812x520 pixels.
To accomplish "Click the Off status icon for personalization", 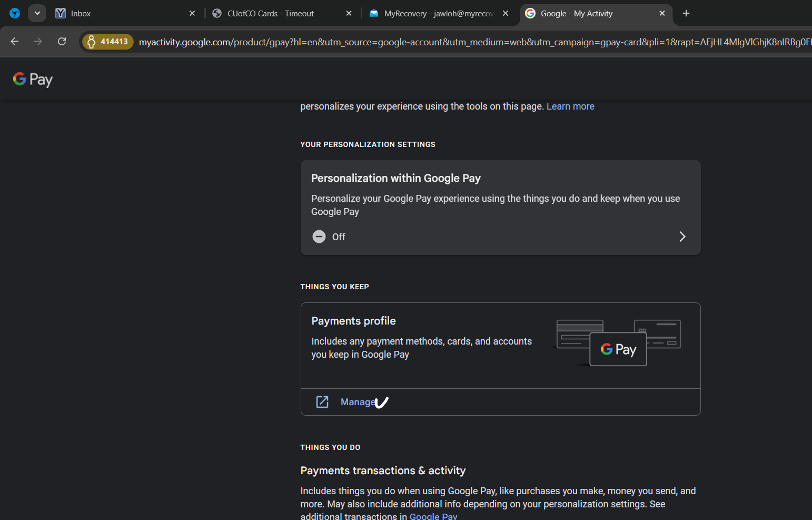I will (319, 237).
